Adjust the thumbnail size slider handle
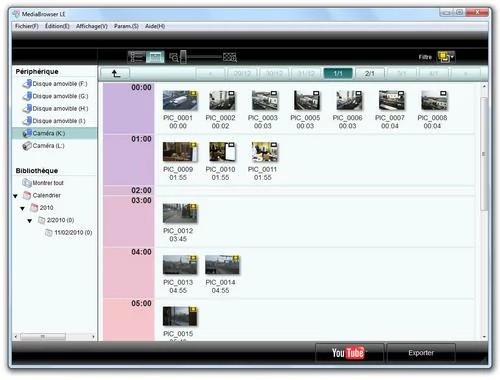Viewport: 500px width, 380px height. pos(183,57)
